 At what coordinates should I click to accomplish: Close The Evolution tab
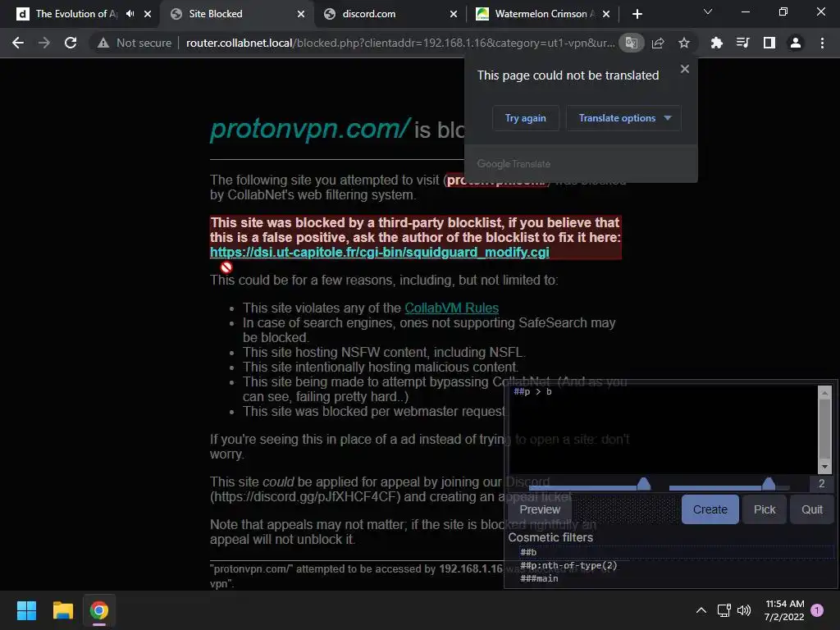[x=148, y=14]
